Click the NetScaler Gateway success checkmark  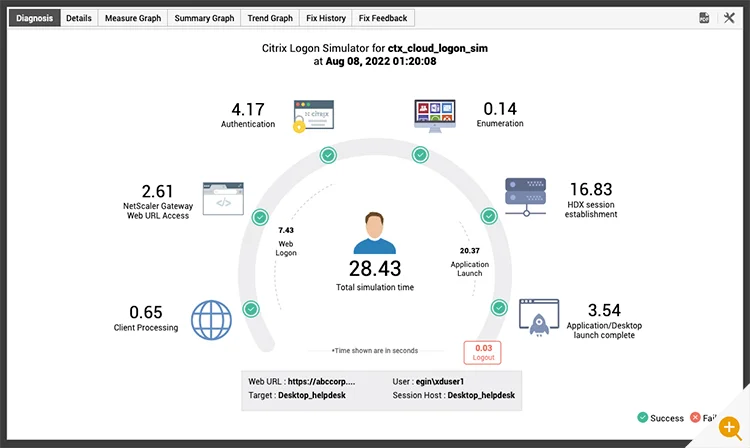[260, 218]
